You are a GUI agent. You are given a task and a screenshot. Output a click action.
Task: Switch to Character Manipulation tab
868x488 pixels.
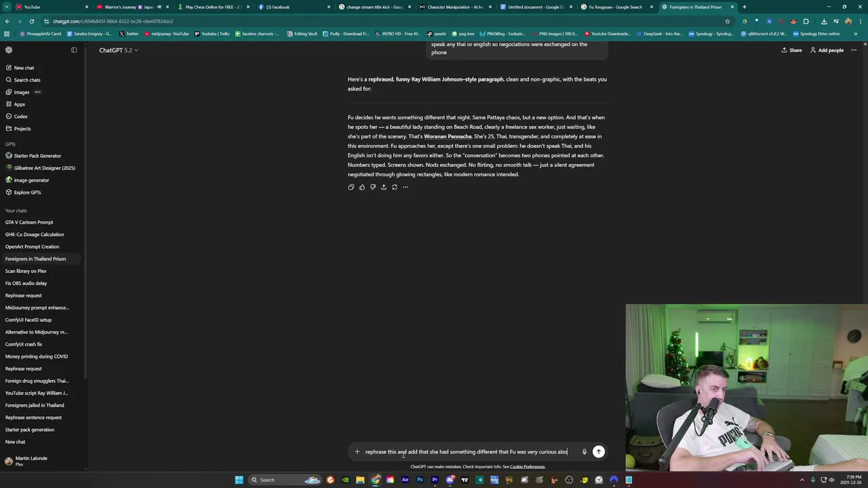click(456, 7)
